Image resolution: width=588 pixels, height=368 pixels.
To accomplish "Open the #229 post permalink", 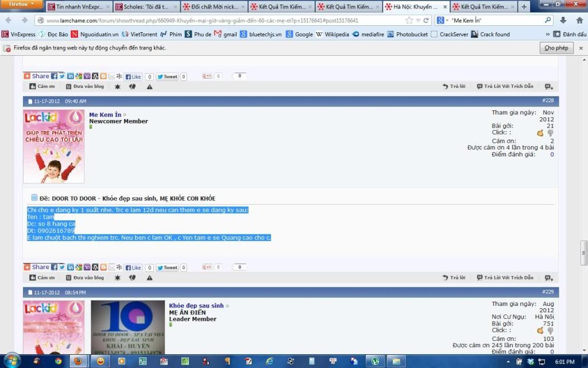I will point(548,292).
